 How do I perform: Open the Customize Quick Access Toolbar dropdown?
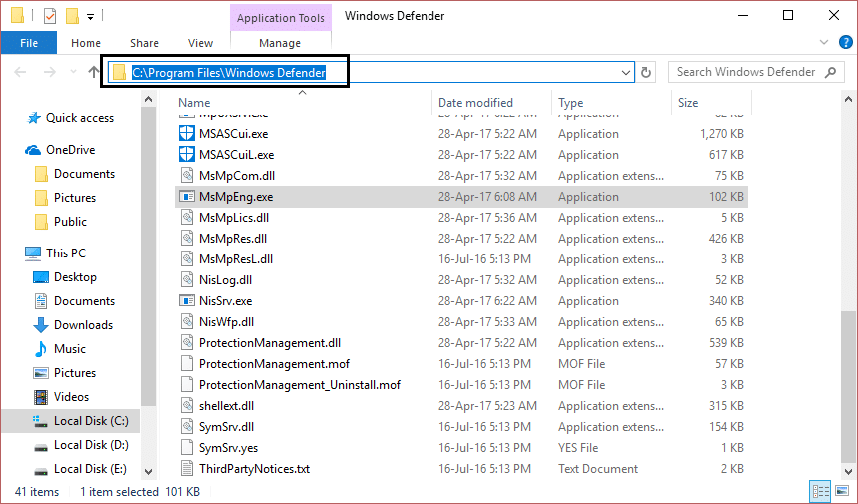click(x=90, y=17)
